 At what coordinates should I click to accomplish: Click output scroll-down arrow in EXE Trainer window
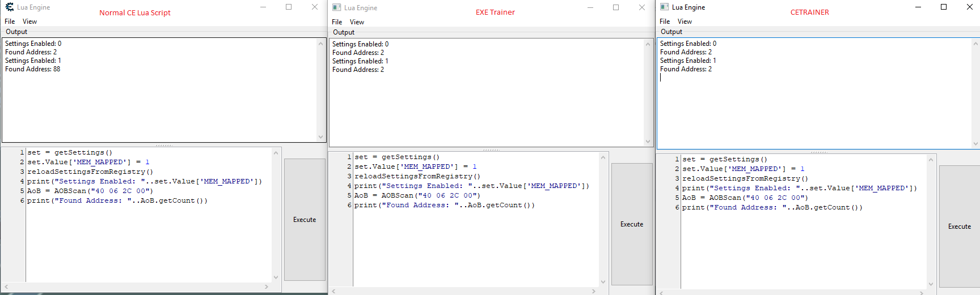(x=648, y=142)
